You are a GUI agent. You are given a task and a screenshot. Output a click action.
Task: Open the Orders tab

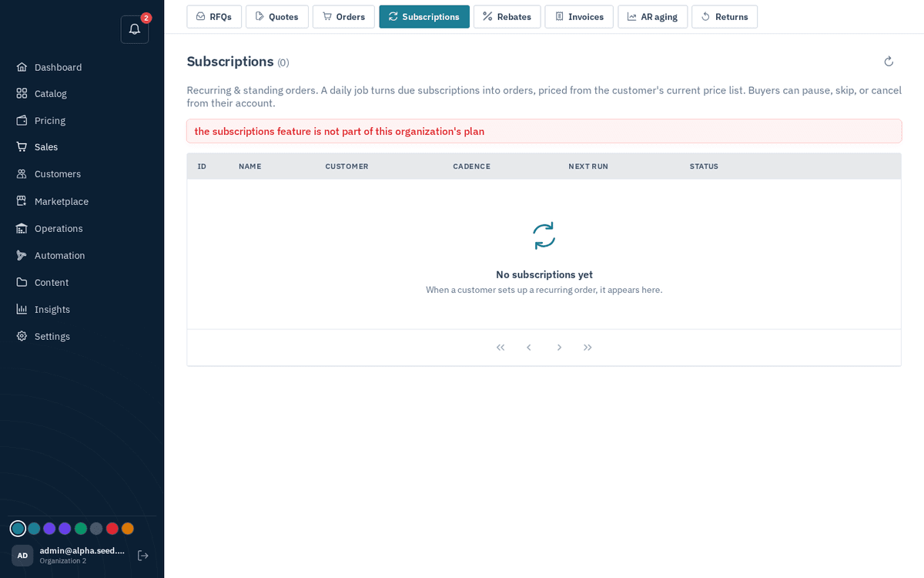click(343, 17)
